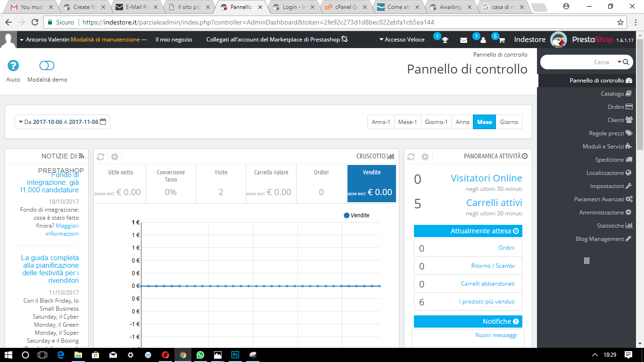Click the Il mio negozio link
The width and height of the screenshot is (644, 362).
174,40
